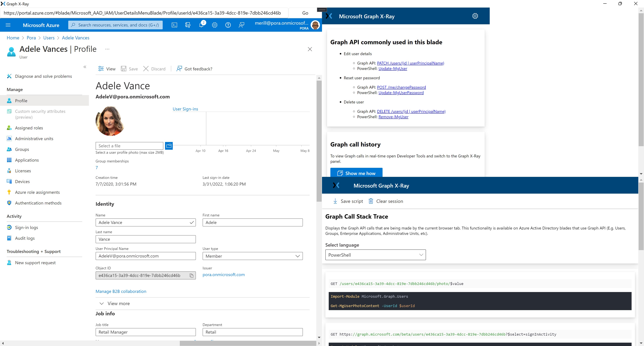Open the Update-MgUser PowerShell link
644x346 pixels.
(x=392, y=68)
